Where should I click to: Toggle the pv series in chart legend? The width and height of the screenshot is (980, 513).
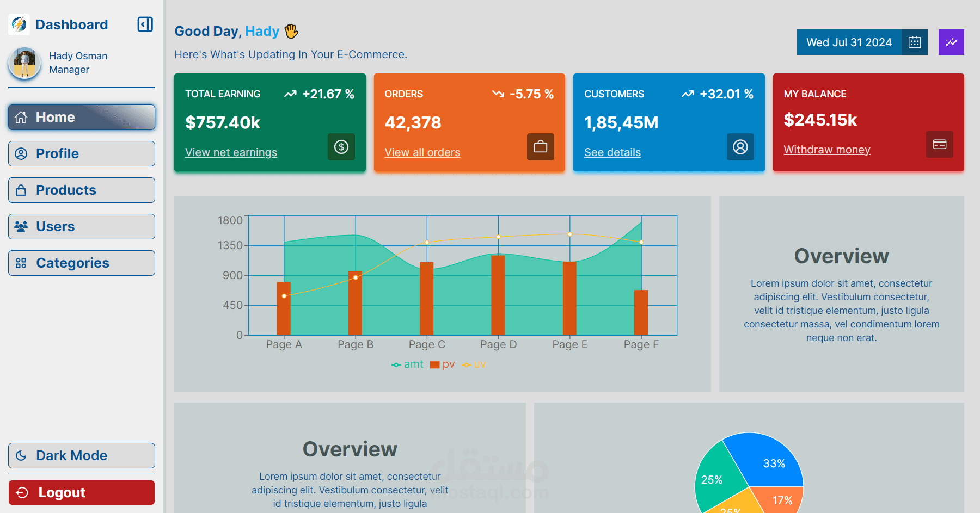442,364
